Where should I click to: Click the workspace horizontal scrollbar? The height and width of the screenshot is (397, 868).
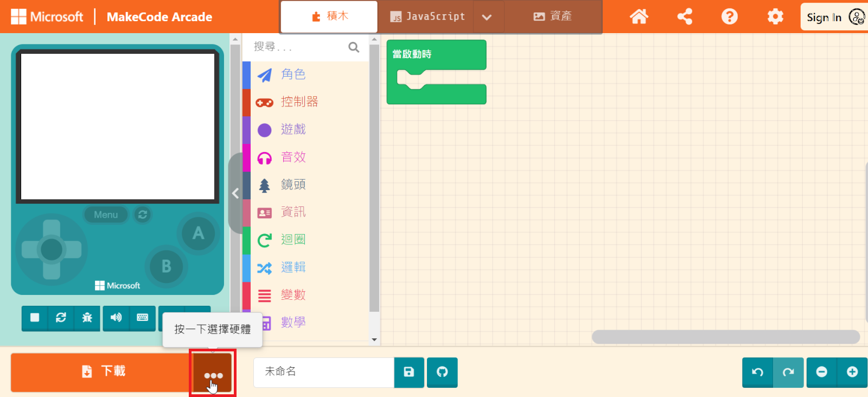(726, 337)
